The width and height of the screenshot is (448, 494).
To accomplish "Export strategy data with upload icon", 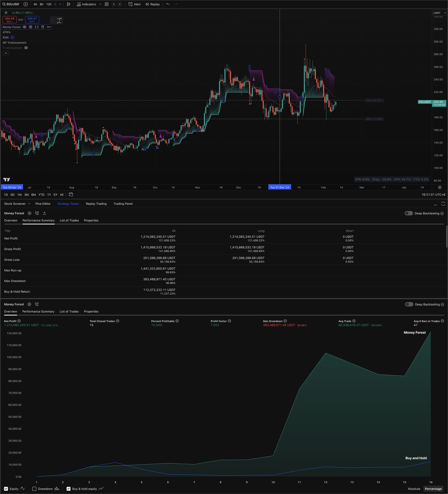I will click(x=44, y=213).
